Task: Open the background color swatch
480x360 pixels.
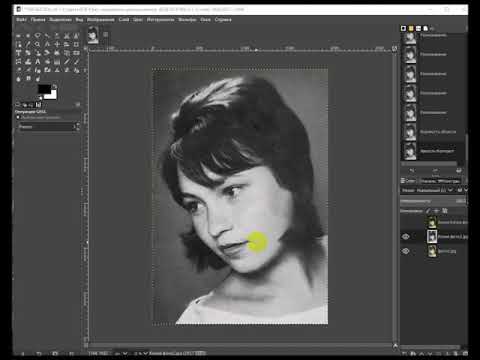Action: click(53, 96)
